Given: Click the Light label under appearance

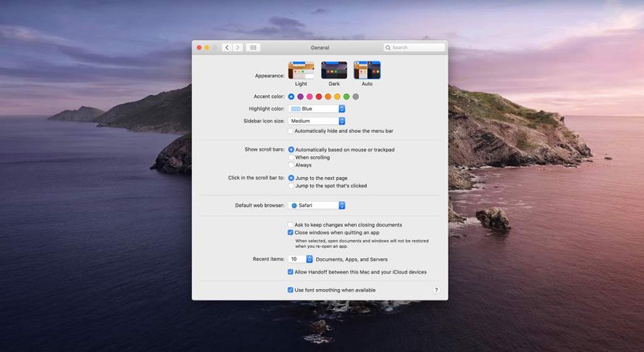Looking at the screenshot, I should pos(301,84).
